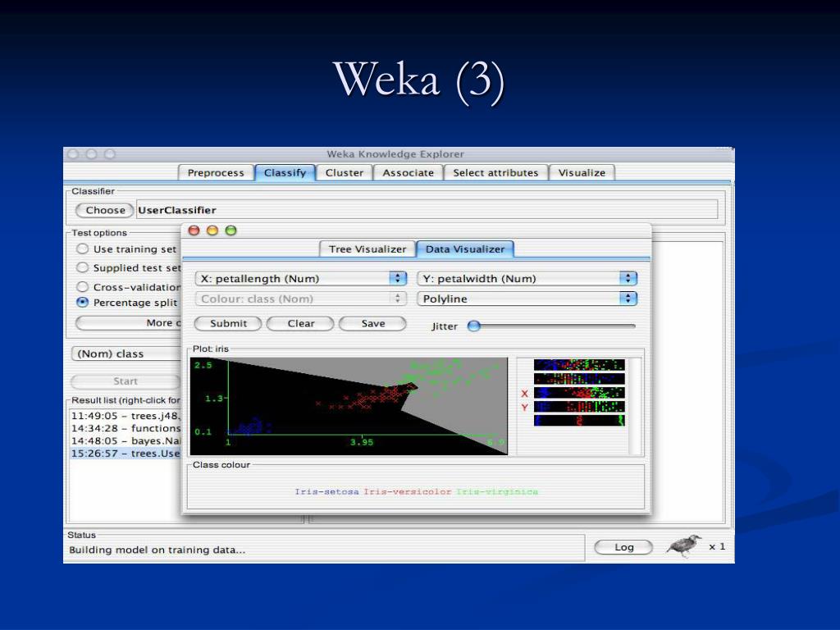
Task: Click the attribute strip marked X
Action: coord(579,393)
